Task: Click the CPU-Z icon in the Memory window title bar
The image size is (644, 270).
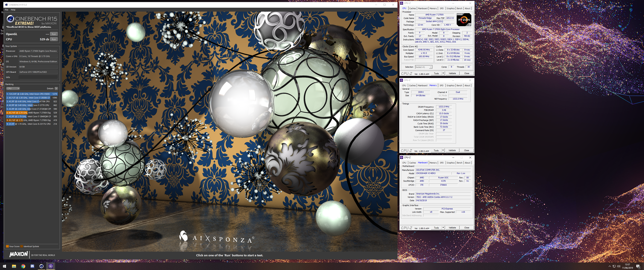Action: pos(402,80)
